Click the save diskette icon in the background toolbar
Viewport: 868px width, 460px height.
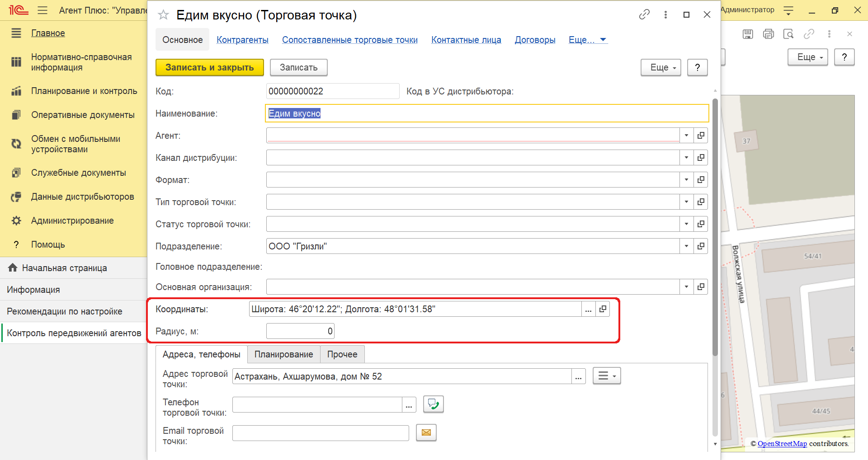748,34
